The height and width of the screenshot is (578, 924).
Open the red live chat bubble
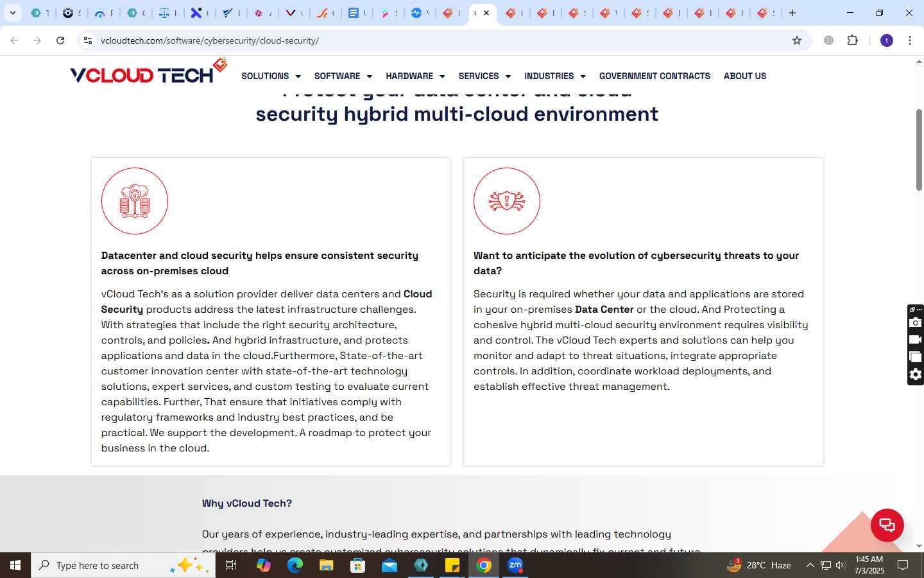(887, 525)
